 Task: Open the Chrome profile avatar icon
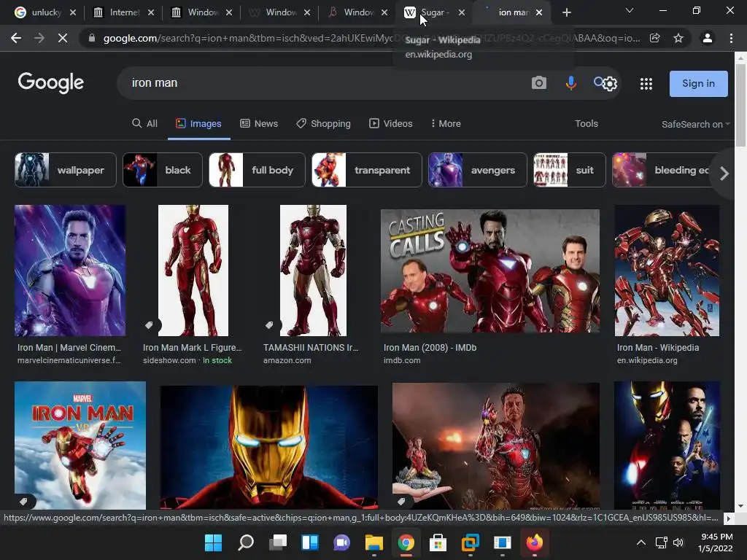pyautogui.click(x=707, y=38)
